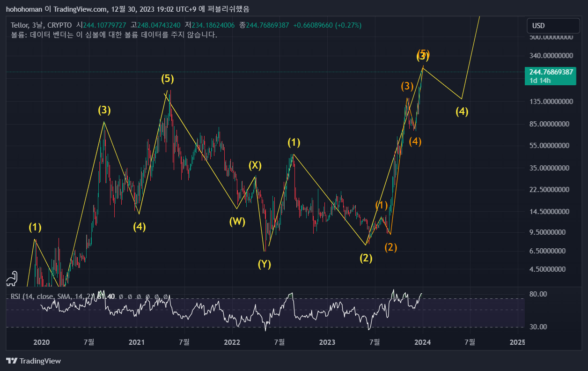Click the 500.00000000 price axis label
This screenshot has width=588, height=371.
551,37
